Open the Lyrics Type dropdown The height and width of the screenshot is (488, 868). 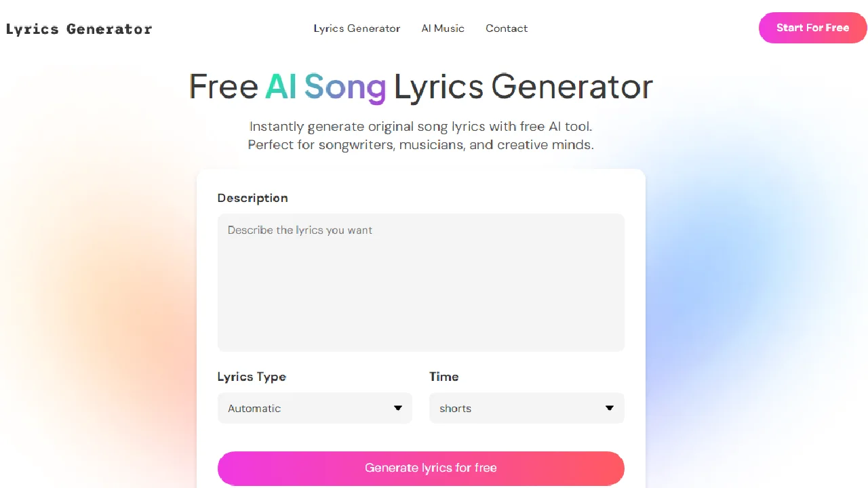pos(315,408)
